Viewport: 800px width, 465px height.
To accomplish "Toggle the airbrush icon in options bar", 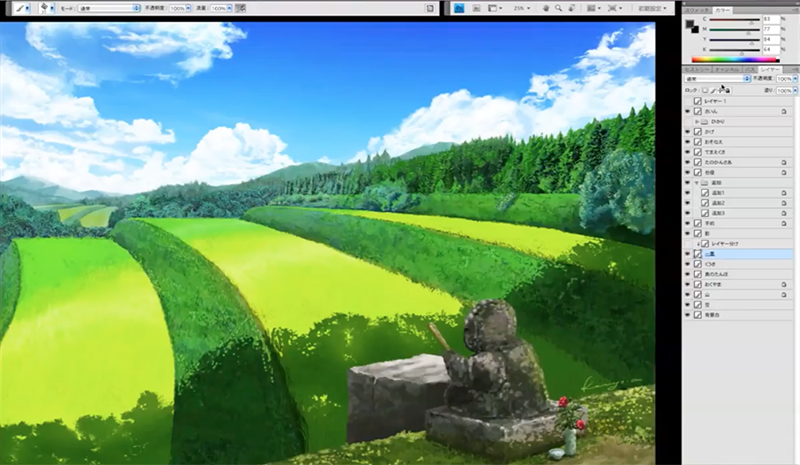I will pos(240,8).
